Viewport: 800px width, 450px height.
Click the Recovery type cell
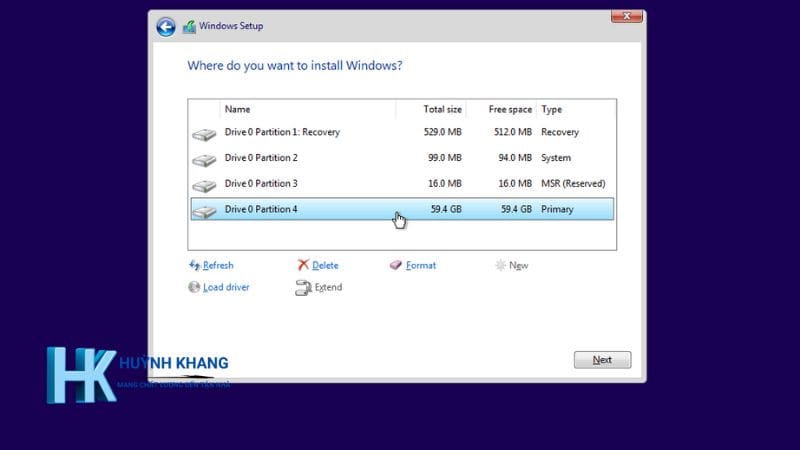560,132
